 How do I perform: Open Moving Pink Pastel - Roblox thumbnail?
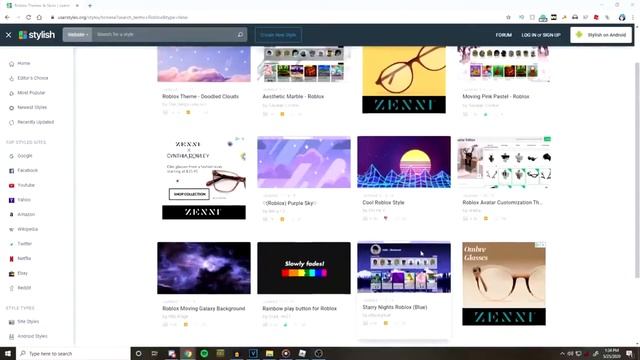click(x=504, y=64)
